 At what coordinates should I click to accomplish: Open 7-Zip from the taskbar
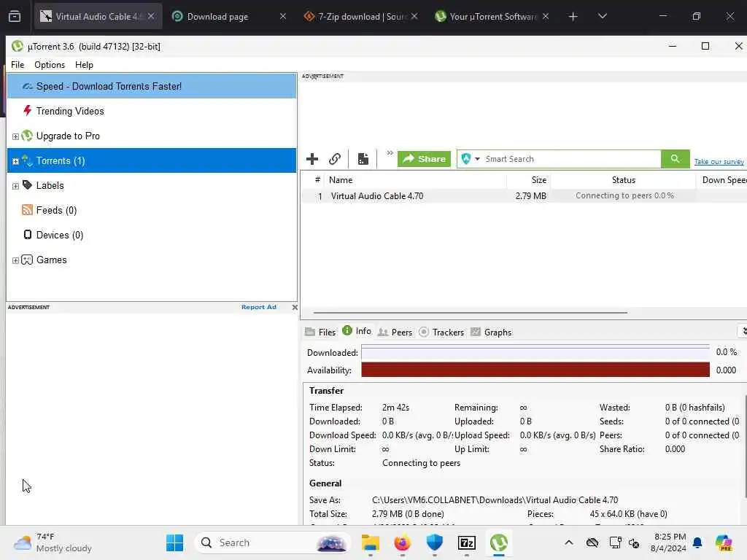[466, 542]
